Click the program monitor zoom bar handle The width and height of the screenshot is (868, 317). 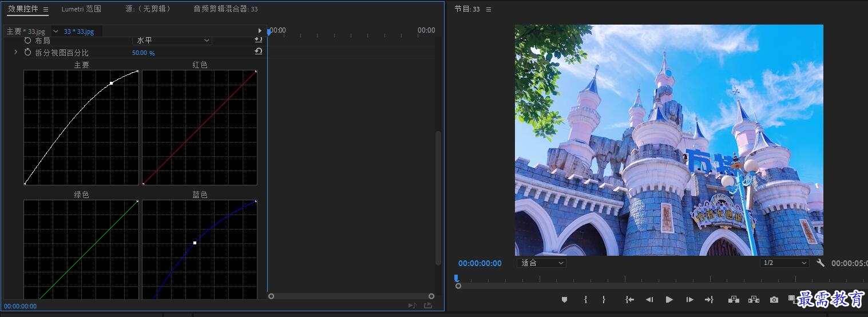pyautogui.click(x=458, y=286)
